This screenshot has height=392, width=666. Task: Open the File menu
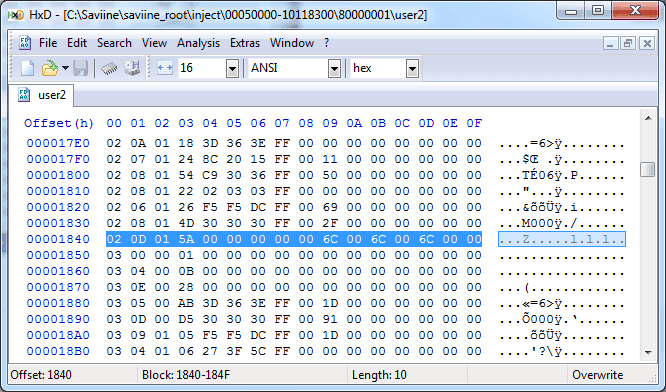point(48,43)
